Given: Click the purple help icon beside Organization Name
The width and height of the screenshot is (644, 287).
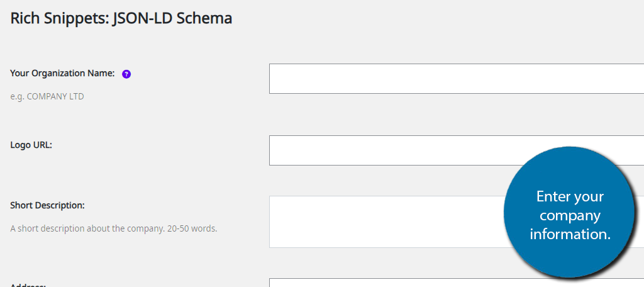Looking at the screenshot, I should [x=126, y=74].
